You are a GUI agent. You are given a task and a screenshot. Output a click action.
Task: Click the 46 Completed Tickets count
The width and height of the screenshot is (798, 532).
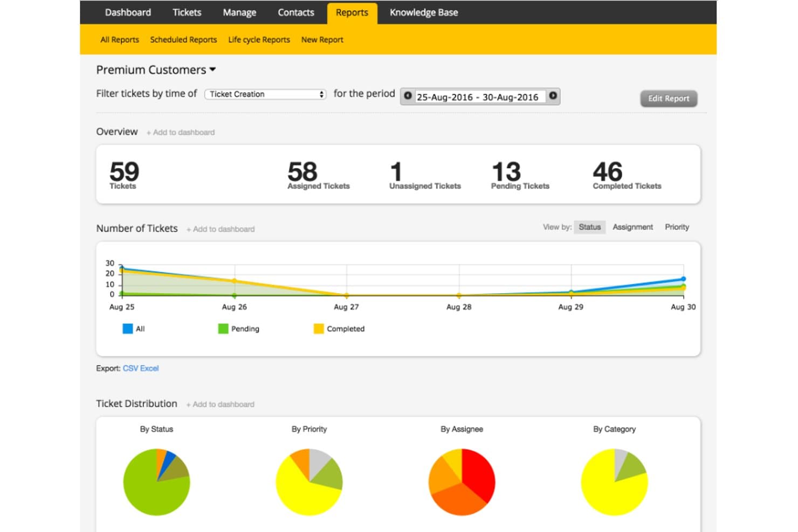pyautogui.click(x=627, y=175)
